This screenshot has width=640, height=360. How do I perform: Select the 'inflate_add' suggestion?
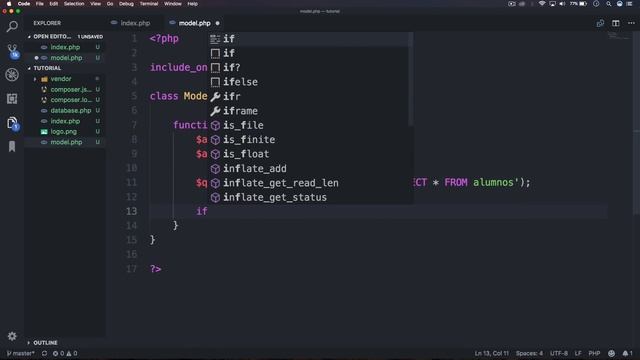tap(310, 169)
